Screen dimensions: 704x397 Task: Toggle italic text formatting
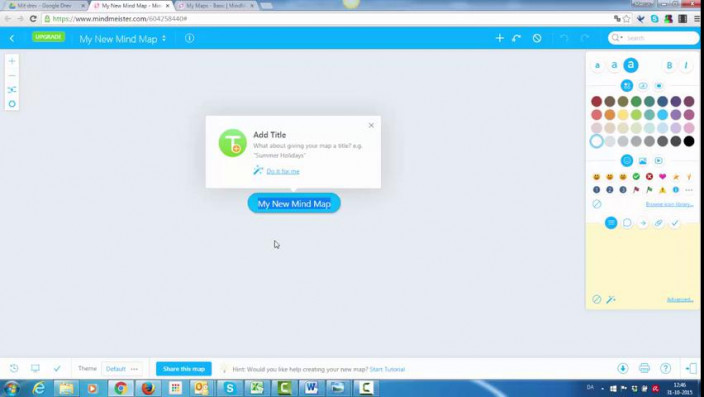[x=686, y=66]
